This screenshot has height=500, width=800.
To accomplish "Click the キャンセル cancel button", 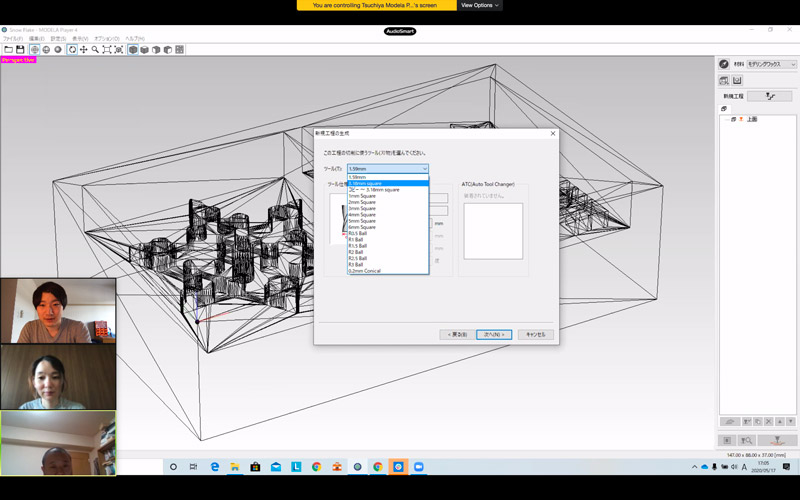I will click(536, 335).
